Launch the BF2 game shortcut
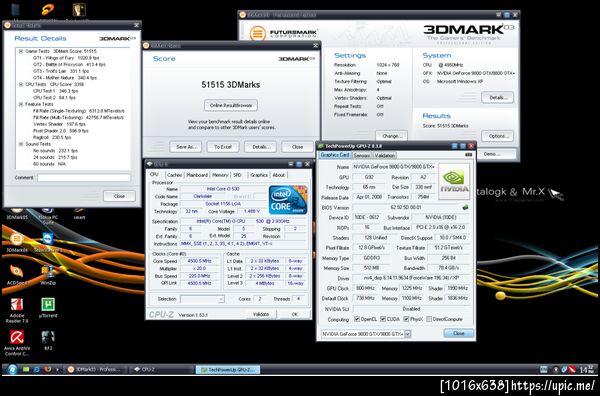Screen dimensions: 600x396 48,340
